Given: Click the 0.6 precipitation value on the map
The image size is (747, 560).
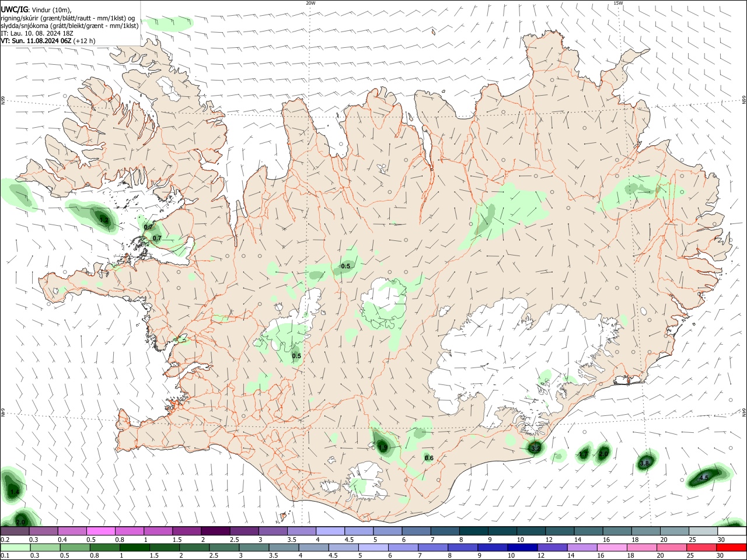Looking at the screenshot, I should coord(429,458).
